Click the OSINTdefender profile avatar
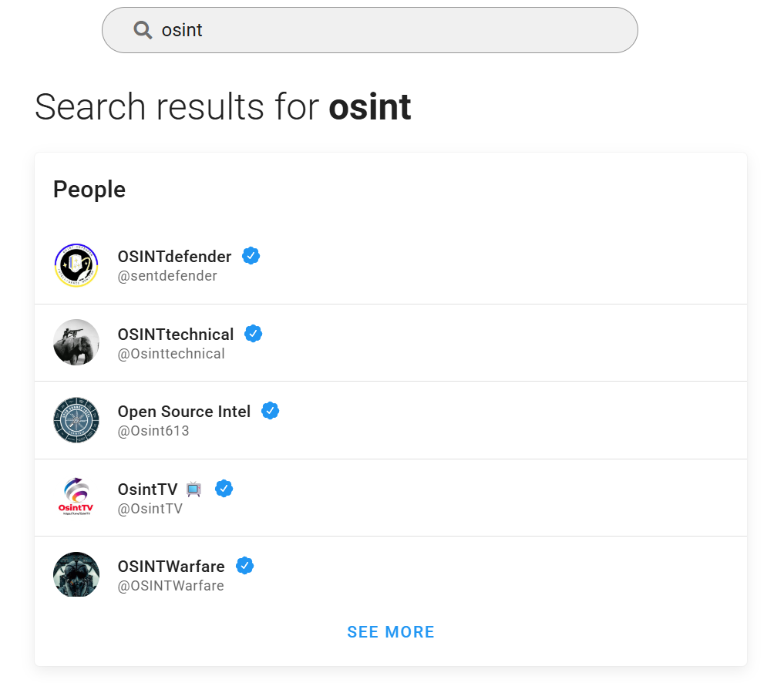Viewport: 784px width, 683px height. (76, 265)
